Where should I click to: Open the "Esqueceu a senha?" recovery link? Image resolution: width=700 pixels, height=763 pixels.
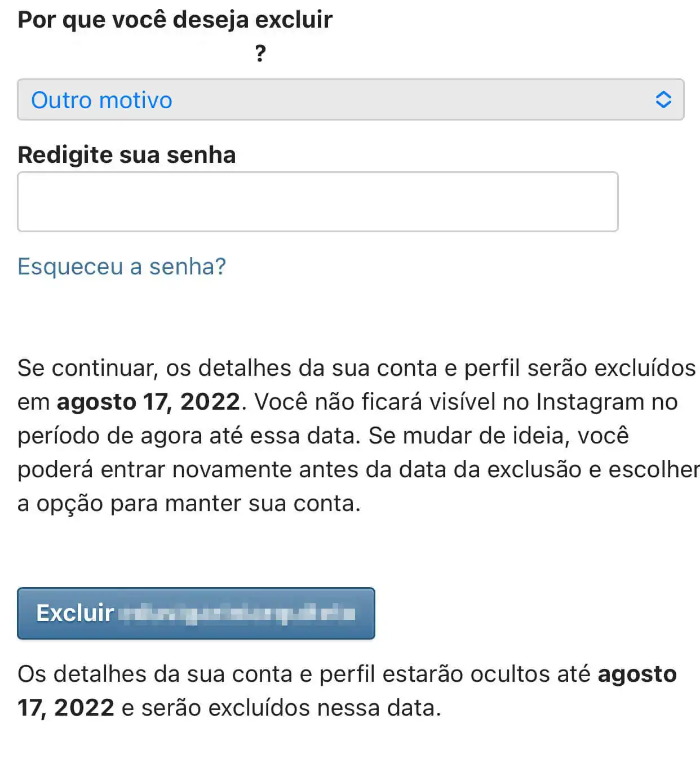pos(121,267)
